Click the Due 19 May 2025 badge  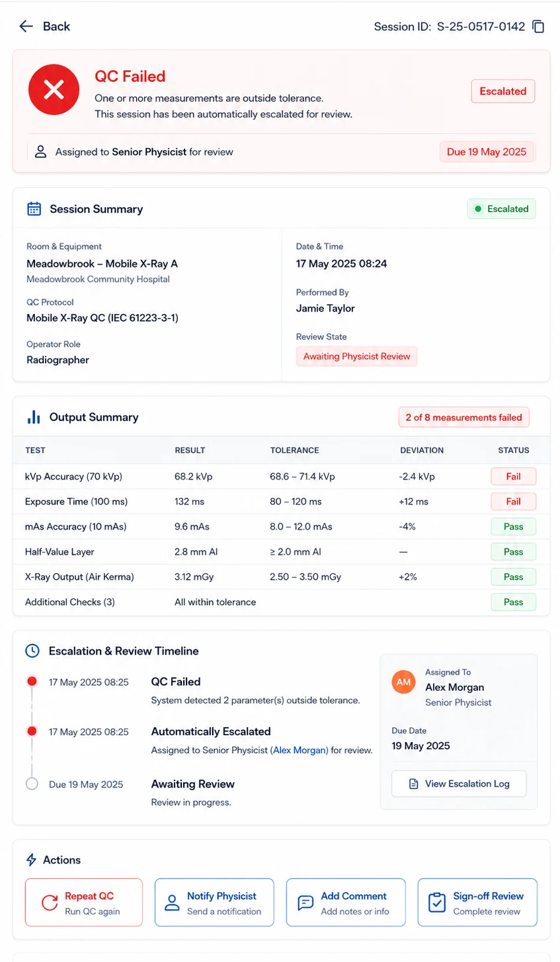click(487, 152)
